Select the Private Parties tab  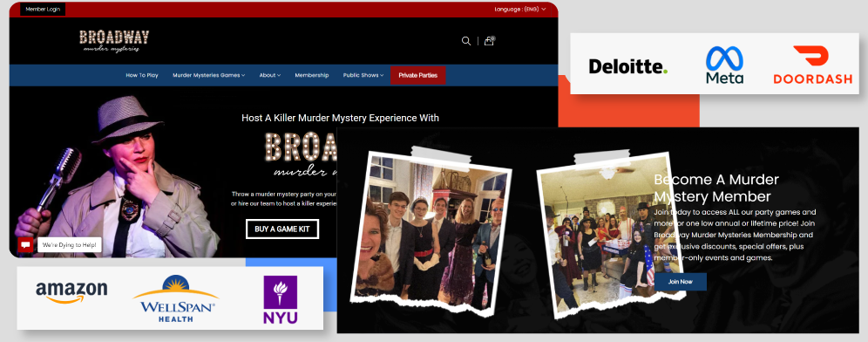[x=418, y=75]
